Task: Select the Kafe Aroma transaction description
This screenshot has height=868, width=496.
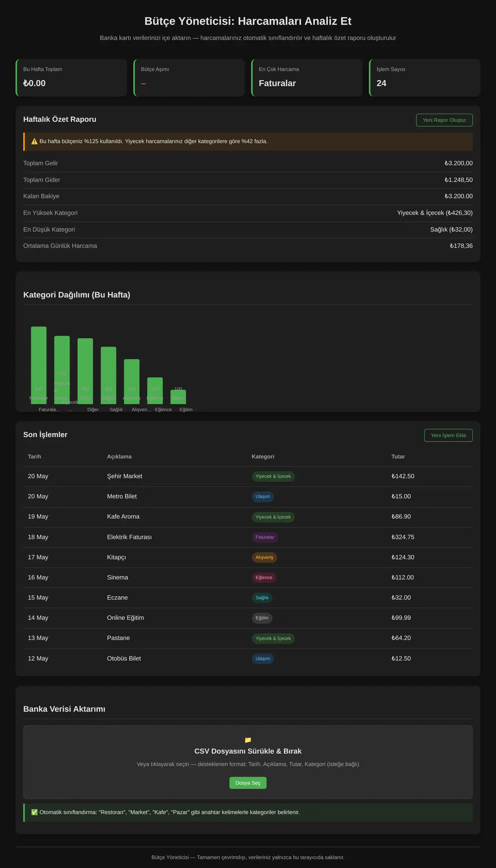Action: pyautogui.click(x=123, y=517)
